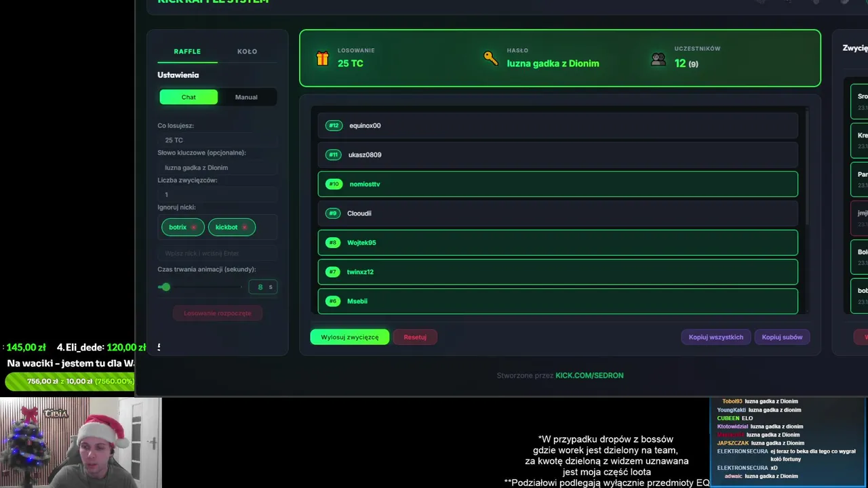Screen dimensions: 868x488
Task: Select participant #8 Wojtek95
Action: point(557,243)
